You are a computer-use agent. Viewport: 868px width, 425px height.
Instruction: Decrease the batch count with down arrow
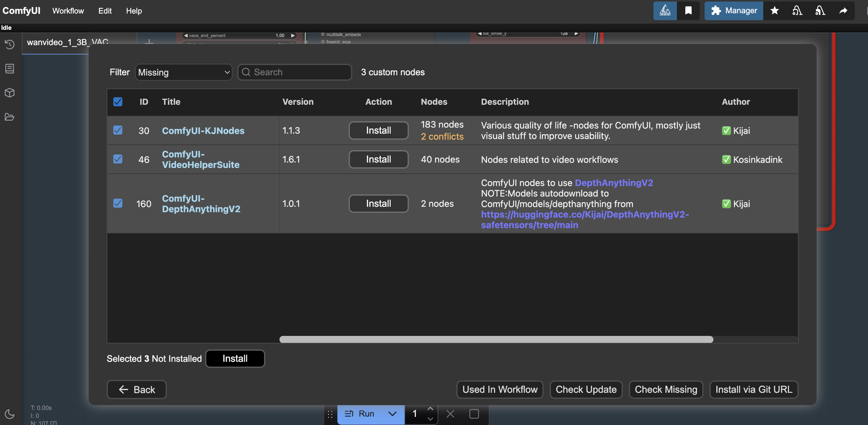430,419
